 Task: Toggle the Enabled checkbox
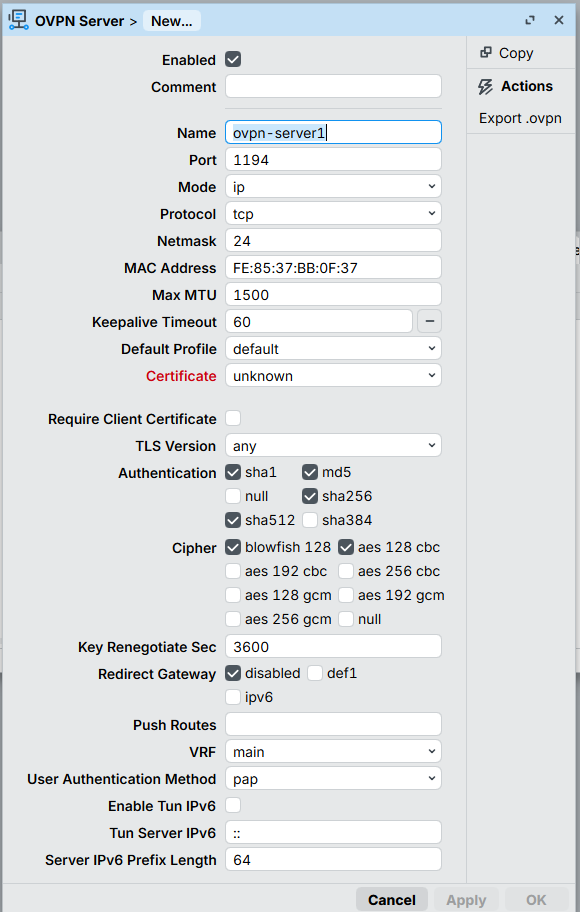[x=233, y=59]
